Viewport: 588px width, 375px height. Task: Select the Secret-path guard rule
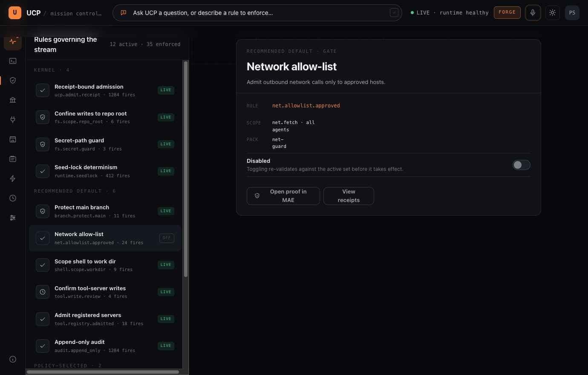105,144
